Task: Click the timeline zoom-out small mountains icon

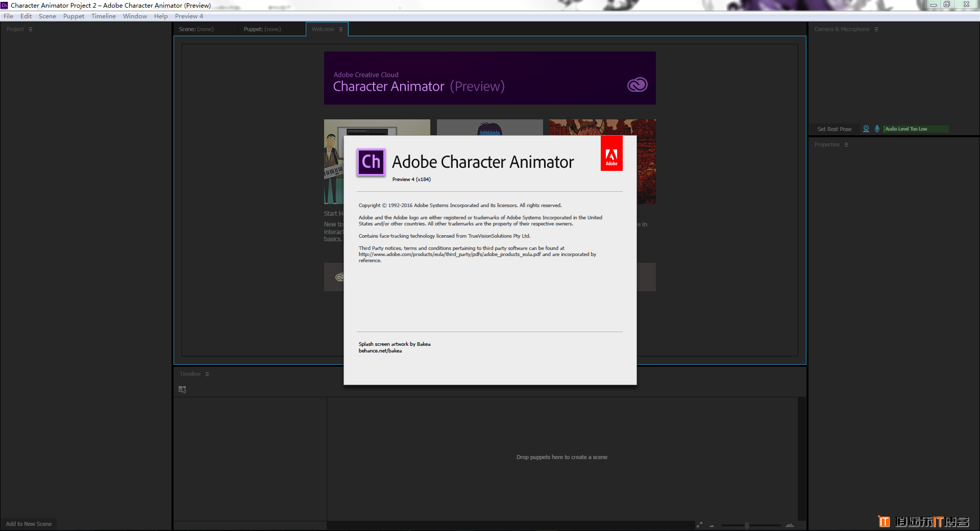Action: click(712, 525)
